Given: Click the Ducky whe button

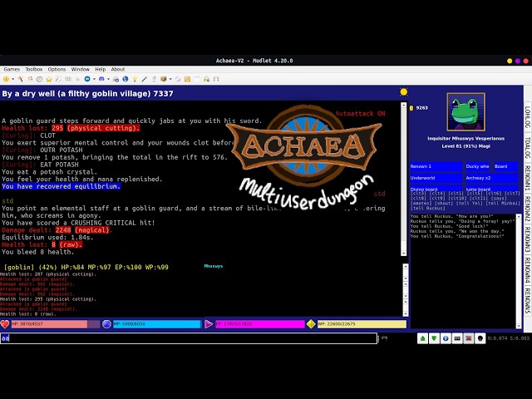Looking at the screenshot, I should pyautogui.click(x=477, y=166).
